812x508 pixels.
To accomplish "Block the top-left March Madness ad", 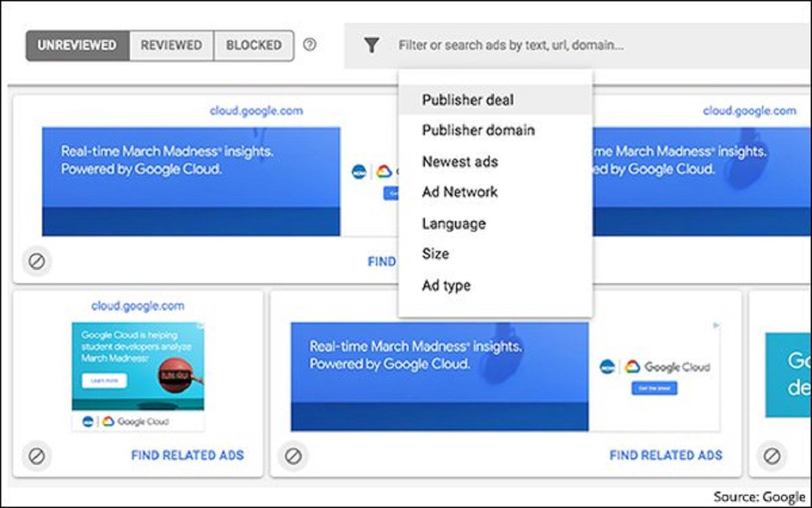I will click(37, 261).
